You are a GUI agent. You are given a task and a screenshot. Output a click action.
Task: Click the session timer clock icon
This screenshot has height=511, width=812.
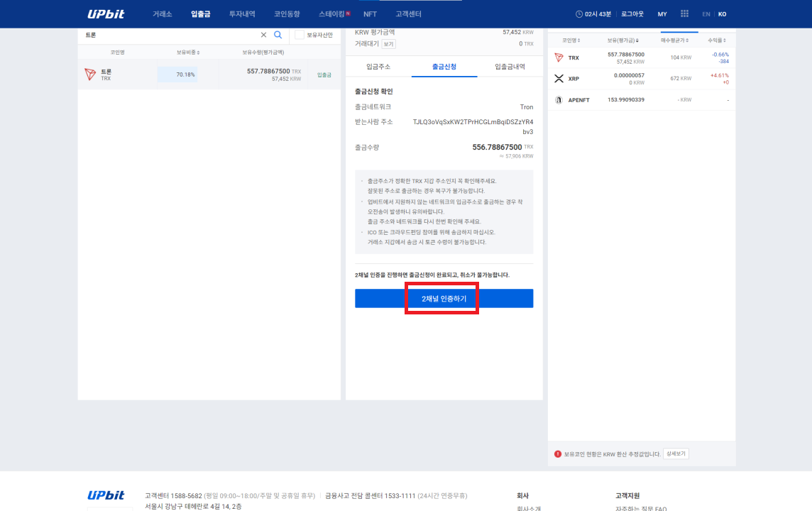[x=579, y=14]
